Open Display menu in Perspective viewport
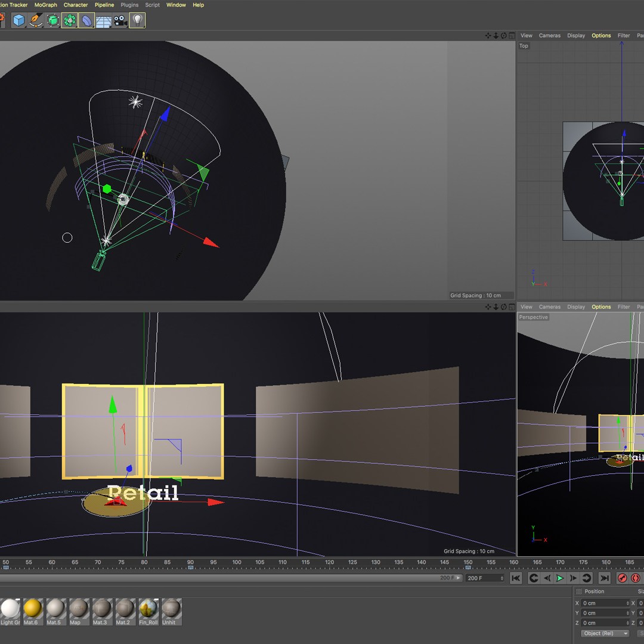The image size is (644, 644). pyautogui.click(x=575, y=307)
